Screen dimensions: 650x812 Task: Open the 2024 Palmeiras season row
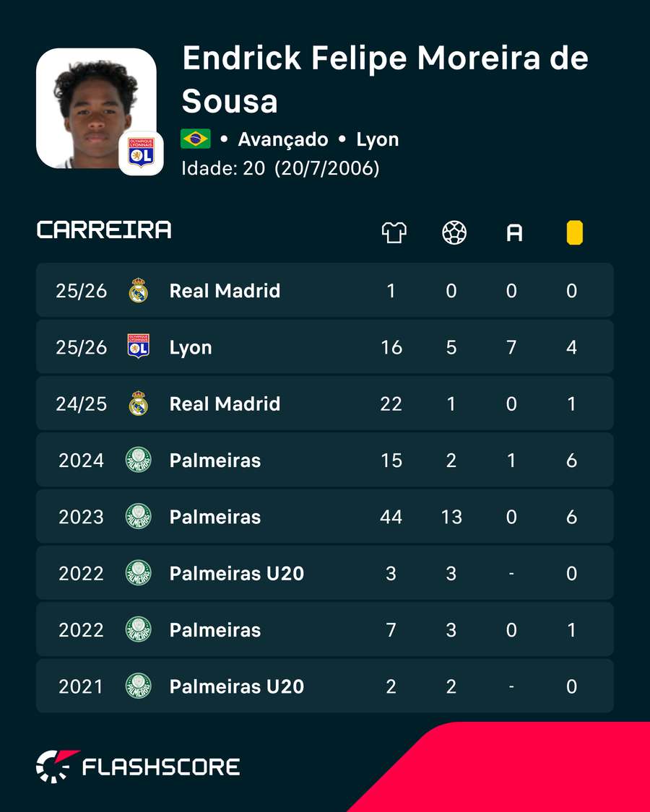pyautogui.click(x=324, y=460)
